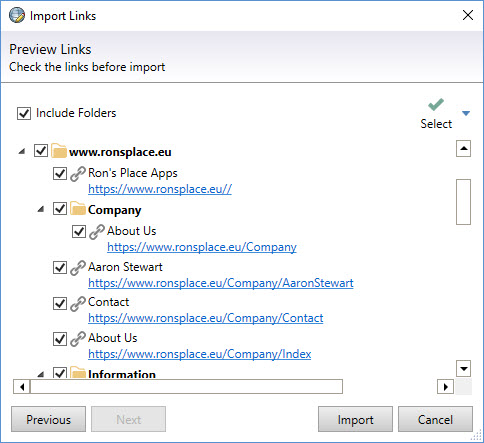484x443 pixels.
Task: Toggle the www.ronsplace.eu root checkbox
Action: pyautogui.click(x=41, y=151)
